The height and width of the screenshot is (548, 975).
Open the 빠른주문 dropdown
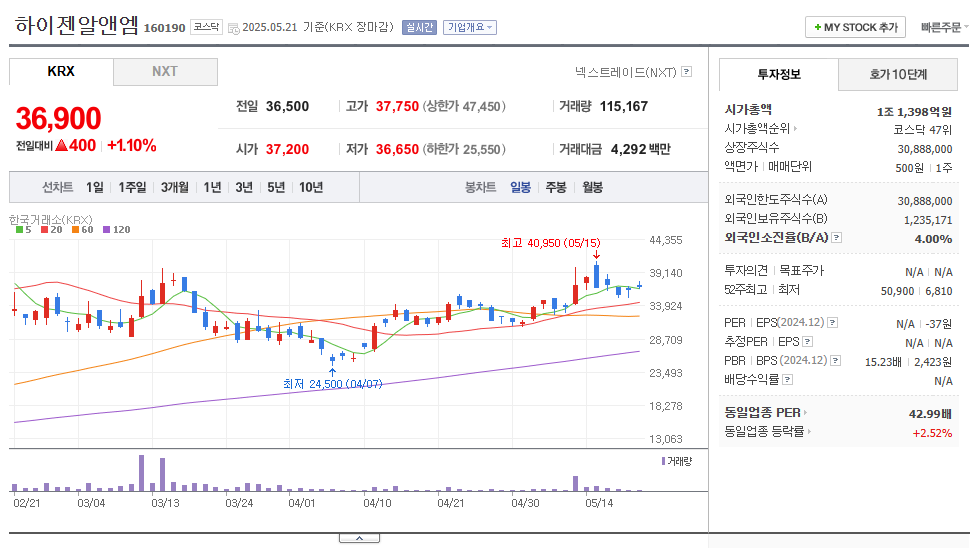944,27
